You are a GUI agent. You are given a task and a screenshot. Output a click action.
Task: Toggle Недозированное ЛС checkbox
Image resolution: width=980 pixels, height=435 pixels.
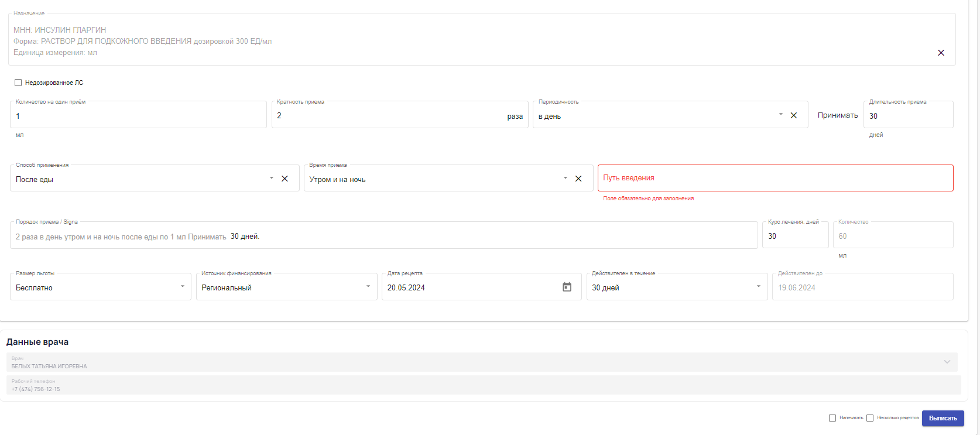18,83
